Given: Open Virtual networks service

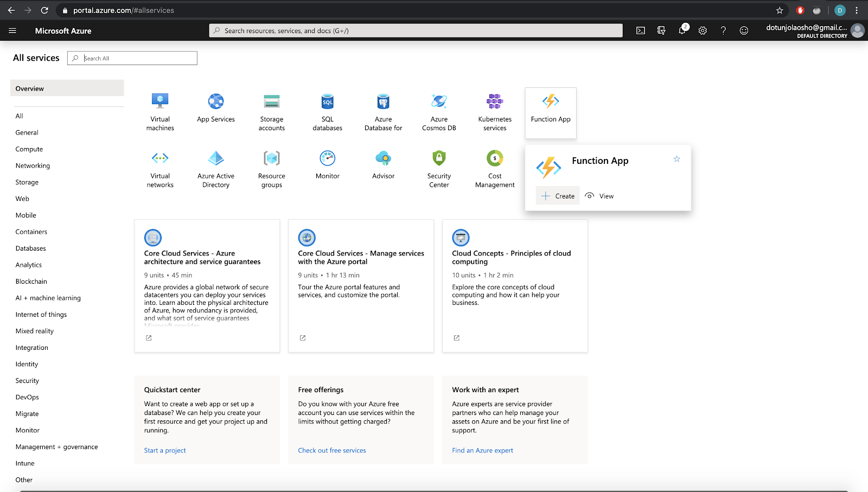Looking at the screenshot, I should pyautogui.click(x=160, y=169).
